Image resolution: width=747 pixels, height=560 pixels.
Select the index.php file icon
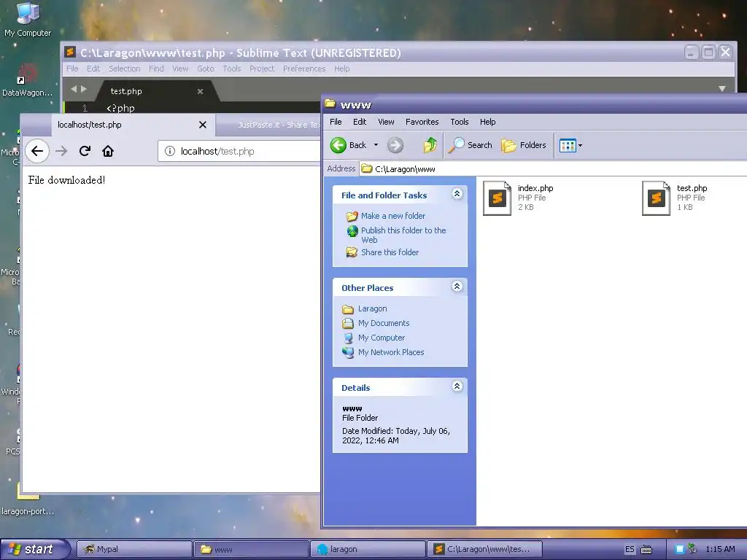click(497, 198)
